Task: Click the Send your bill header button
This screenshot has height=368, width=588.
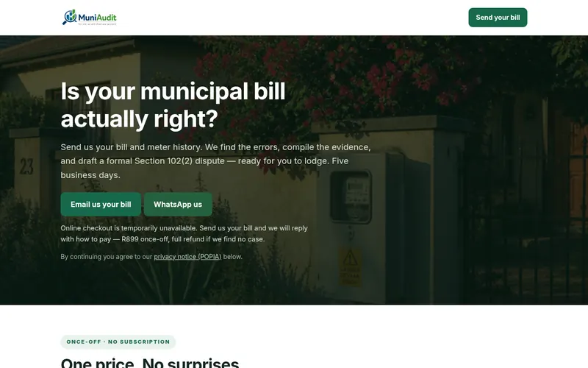Action: click(x=498, y=17)
